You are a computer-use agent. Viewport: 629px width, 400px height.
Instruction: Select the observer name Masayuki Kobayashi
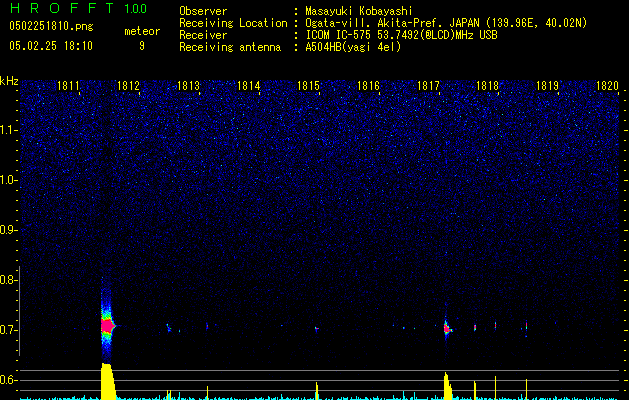point(359,11)
